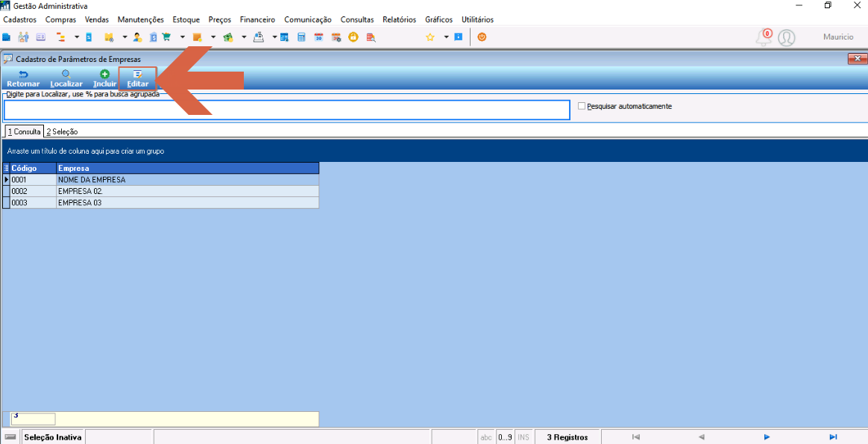Viewport: 868px width, 444px height.
Task: Click the Código column header
Action: click(x=34, y=168)
